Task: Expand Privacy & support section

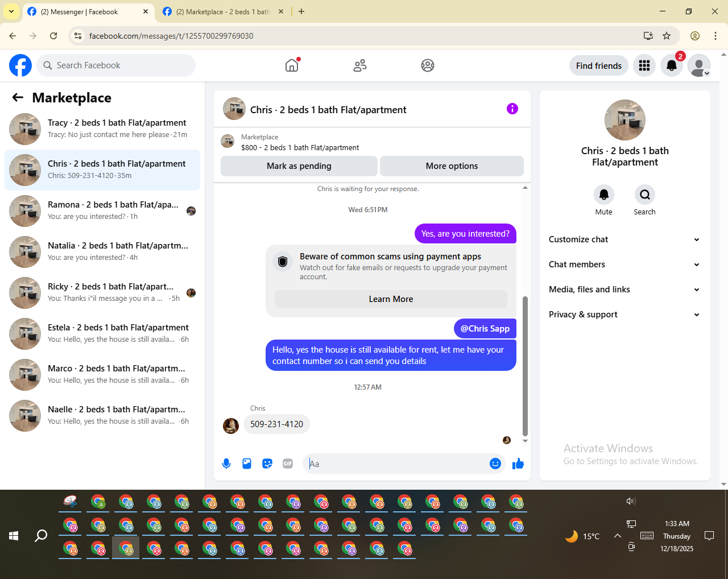Action: click(x=624, y=315)
